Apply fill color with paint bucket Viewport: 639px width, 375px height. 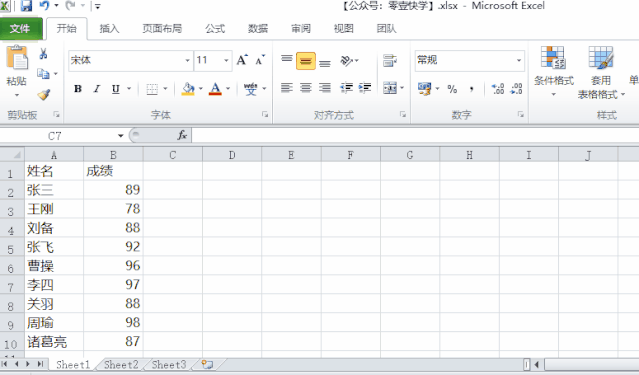[x=188, y=89]
